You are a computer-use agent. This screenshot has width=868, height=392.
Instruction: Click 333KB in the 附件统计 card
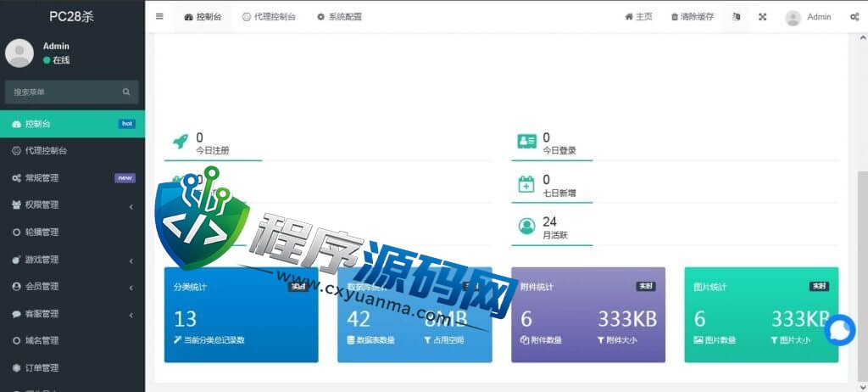pos(627,319)
